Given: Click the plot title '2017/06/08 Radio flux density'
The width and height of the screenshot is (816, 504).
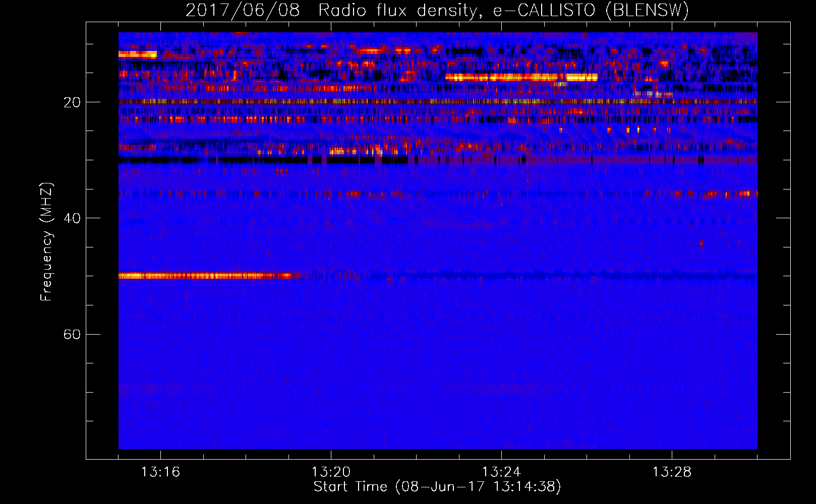Looking at the screenshot, I should 437,10.
